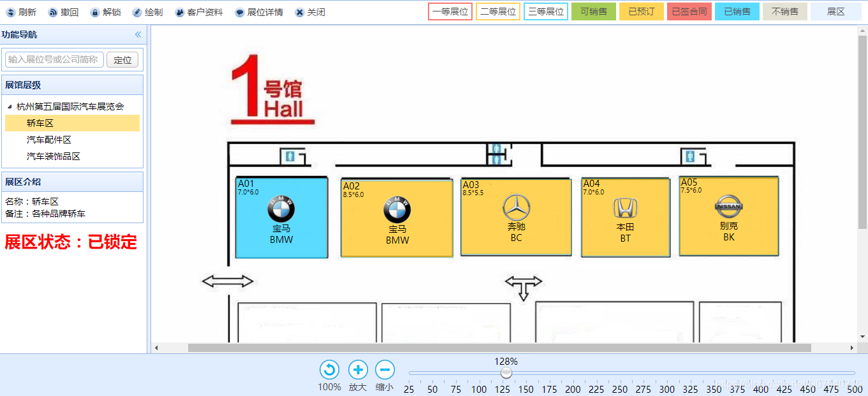This screenshot has width=868, height=396.
Task: Click the blue 已销售 status swatch
Action: click(x=737, y=11)
